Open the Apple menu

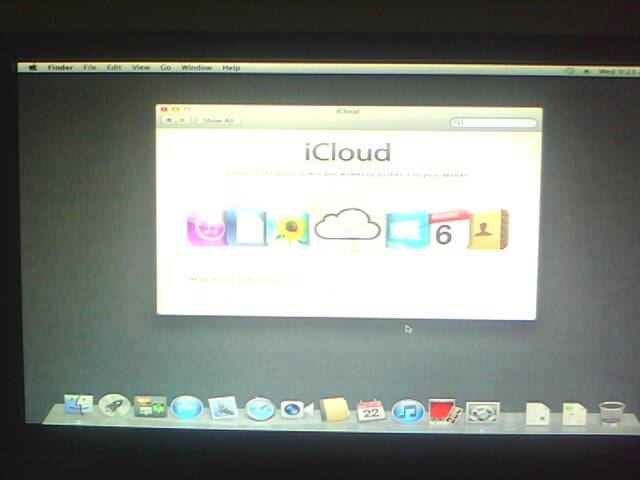(32, 67)
